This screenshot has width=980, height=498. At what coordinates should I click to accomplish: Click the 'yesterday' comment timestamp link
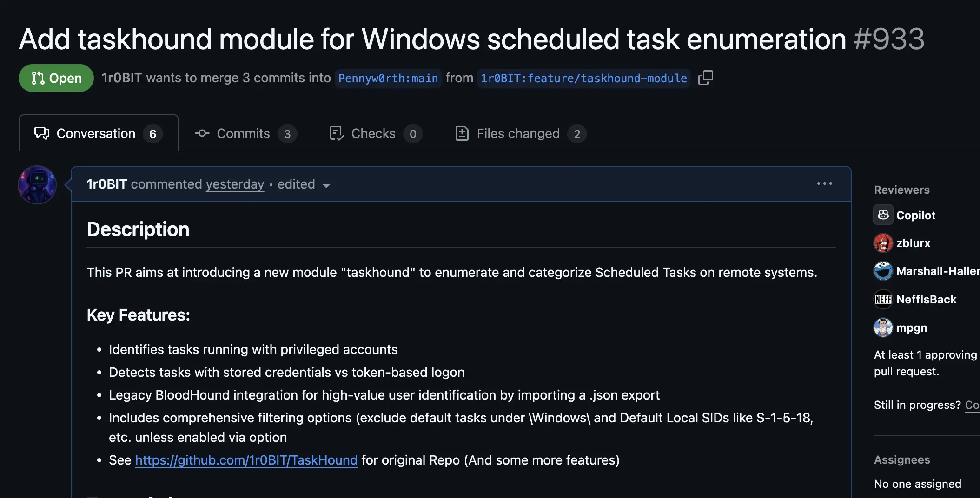click(235, 184)
